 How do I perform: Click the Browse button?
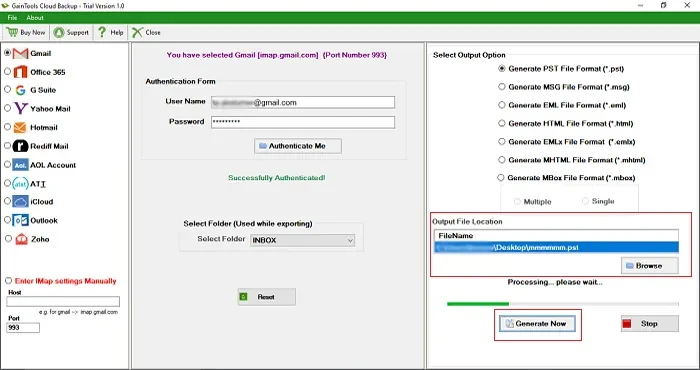[650, 266]
